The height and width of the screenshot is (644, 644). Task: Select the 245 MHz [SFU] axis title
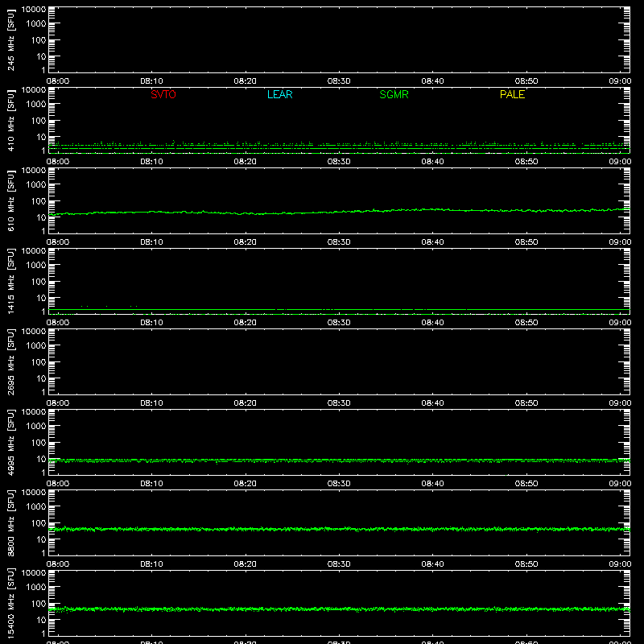[10, 39]
